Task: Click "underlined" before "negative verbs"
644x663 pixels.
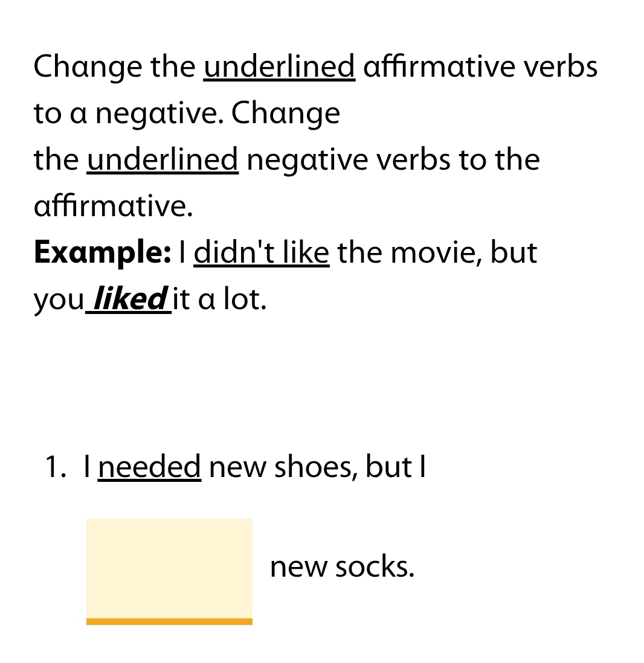Action: (x=163, y=159)
